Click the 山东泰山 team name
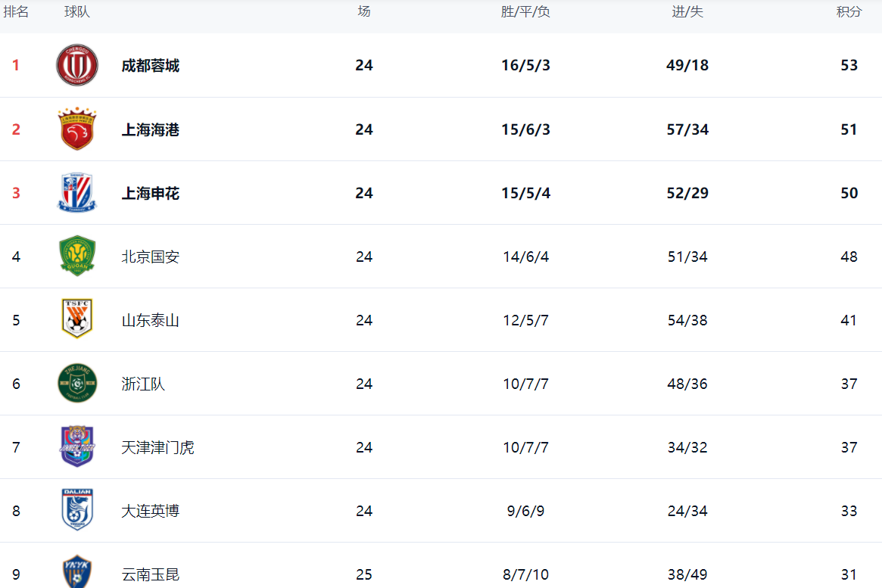The width and height of the screenshot is (882, 588). 151,321
